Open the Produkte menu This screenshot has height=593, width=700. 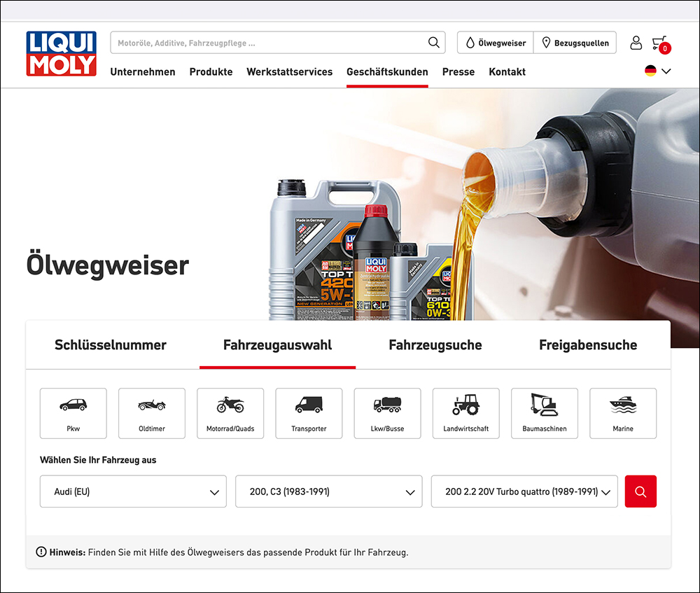pyautogui.click(x=211, y=71)
